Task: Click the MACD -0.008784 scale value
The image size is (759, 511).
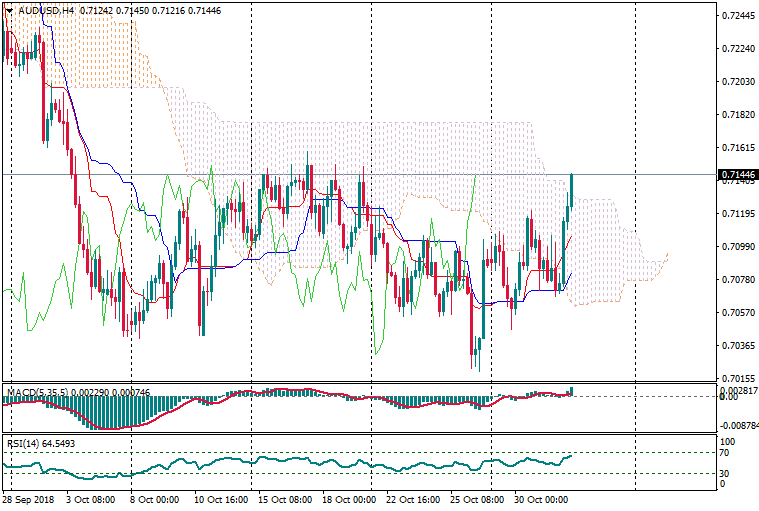Action: [739, 425]
